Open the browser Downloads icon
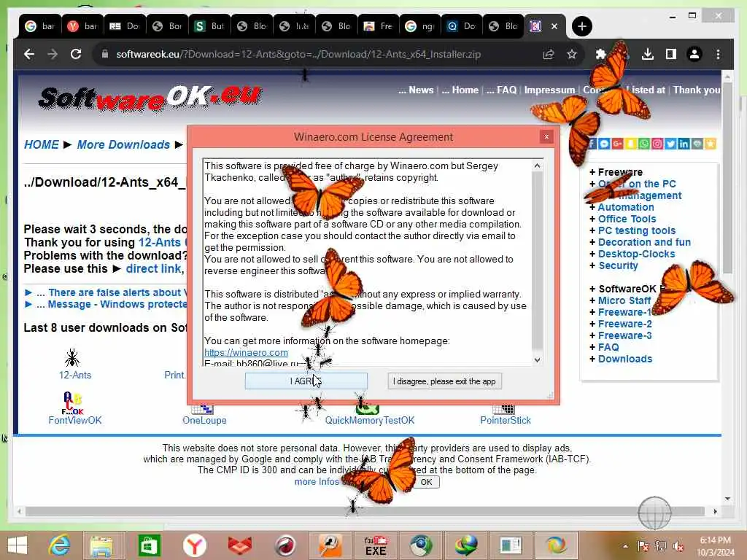 (x=648, y=54)
